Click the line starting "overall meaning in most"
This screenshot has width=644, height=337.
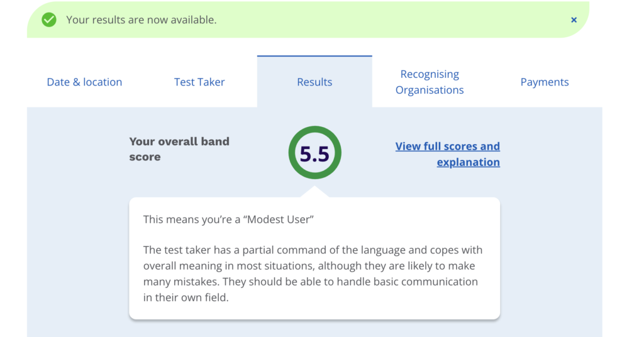point(309,266)
